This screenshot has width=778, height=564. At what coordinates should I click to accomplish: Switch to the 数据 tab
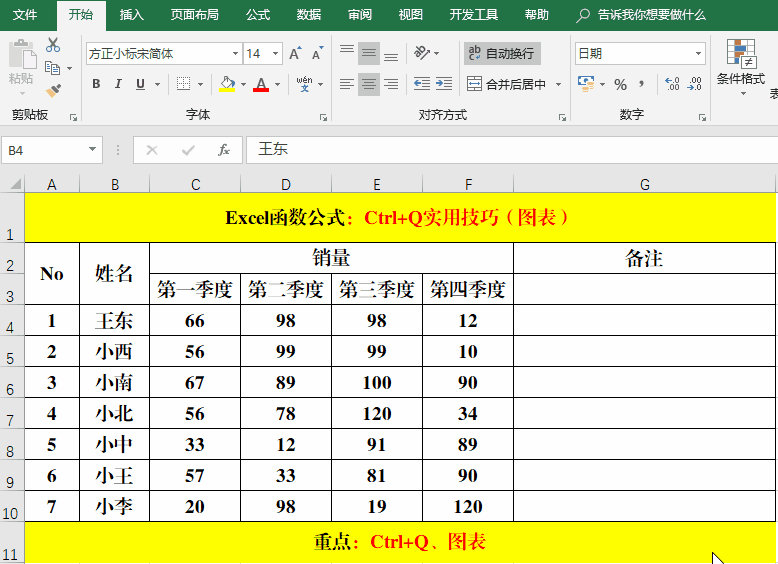point(309,14)
